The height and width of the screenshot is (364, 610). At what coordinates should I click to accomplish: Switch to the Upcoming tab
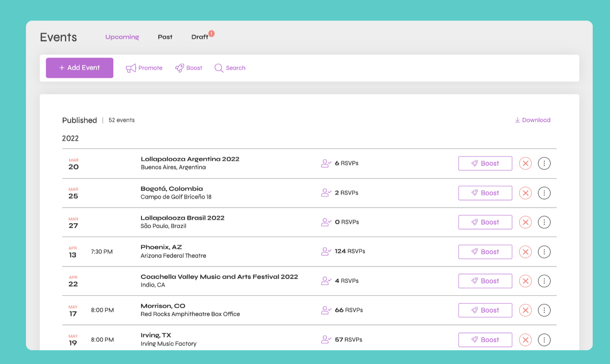point(122,37)
